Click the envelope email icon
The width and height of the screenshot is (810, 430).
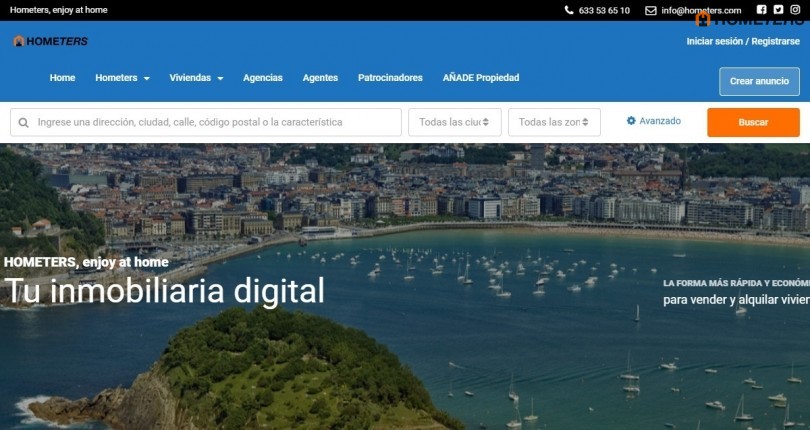651,10
